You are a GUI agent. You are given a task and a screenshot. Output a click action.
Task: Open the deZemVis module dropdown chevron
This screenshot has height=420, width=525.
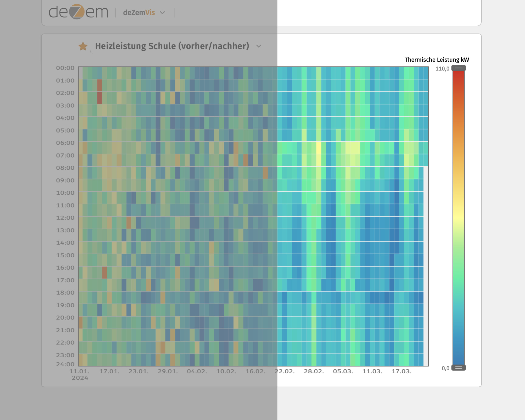pyautogui.click(x=162, y=12)
